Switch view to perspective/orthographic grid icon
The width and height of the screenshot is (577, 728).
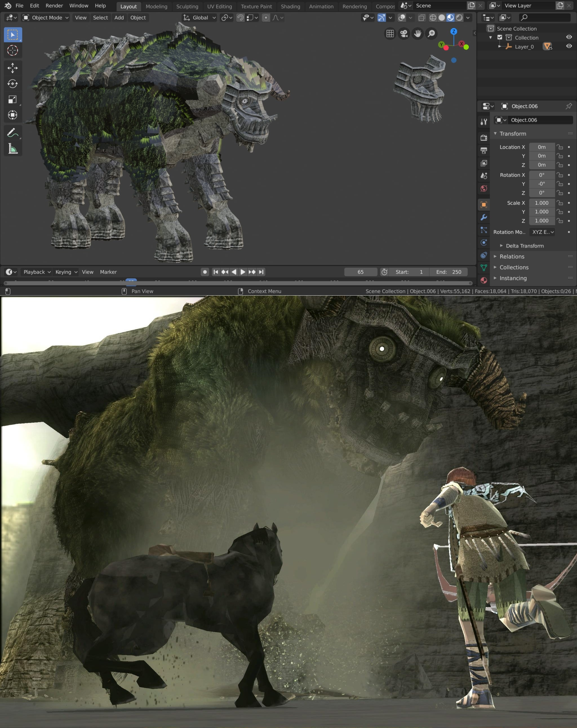[390, 34]
